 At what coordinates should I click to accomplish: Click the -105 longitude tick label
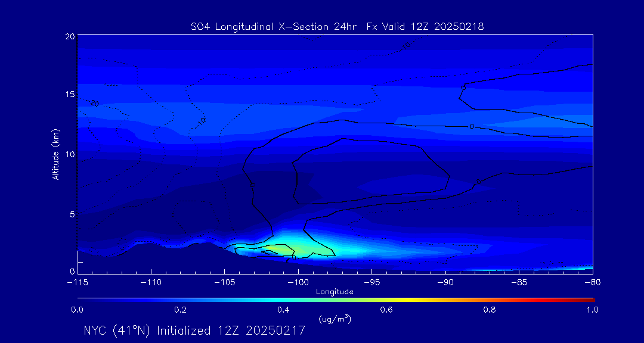(x=225, y=283)
